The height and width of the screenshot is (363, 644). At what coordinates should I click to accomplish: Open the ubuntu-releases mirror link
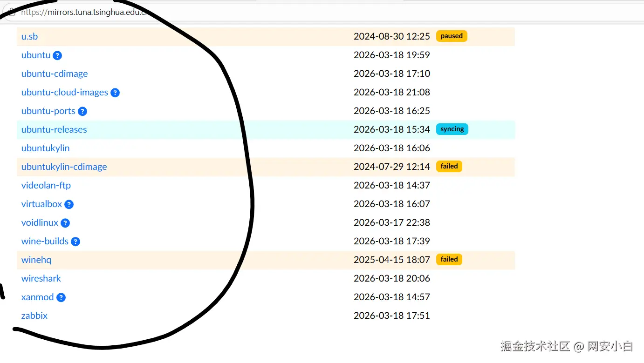[54, 129]
